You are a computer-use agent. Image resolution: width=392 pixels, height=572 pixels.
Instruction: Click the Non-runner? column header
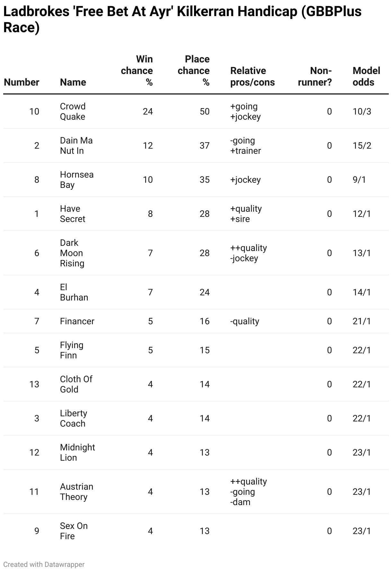pos(315,77)
